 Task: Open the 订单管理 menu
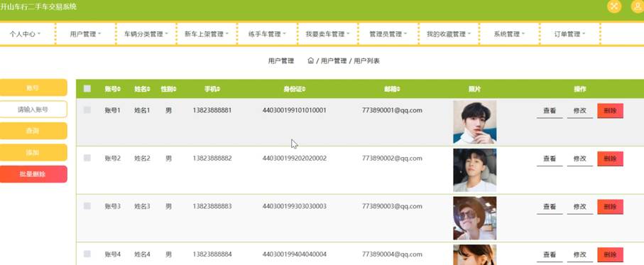(569, 34)
